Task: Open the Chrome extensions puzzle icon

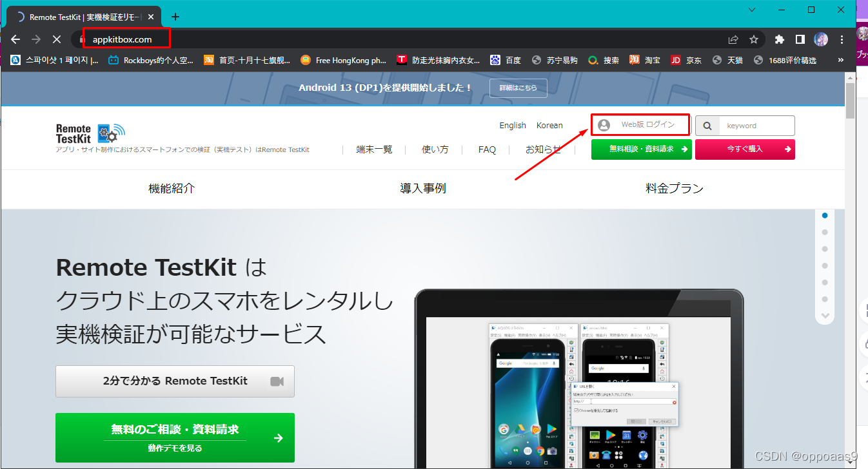Action: pyautogui.click(x=780, y=39)
